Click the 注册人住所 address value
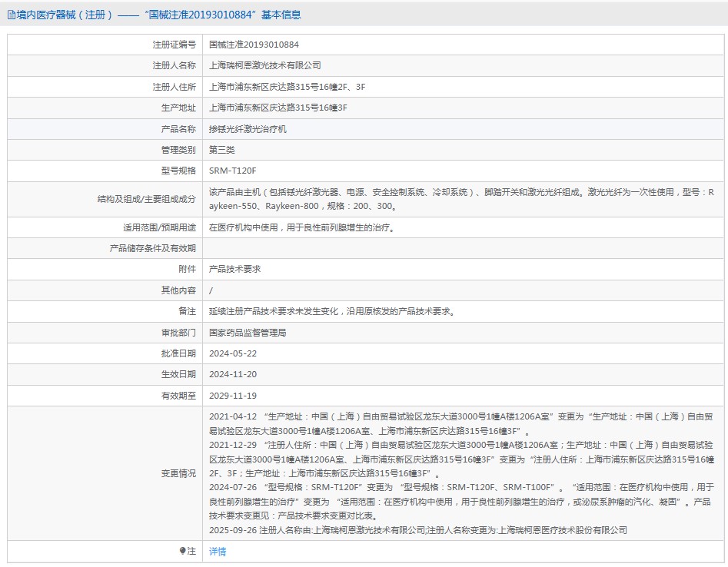The height and width of the screenshot is (567, 728). (287, 87)
